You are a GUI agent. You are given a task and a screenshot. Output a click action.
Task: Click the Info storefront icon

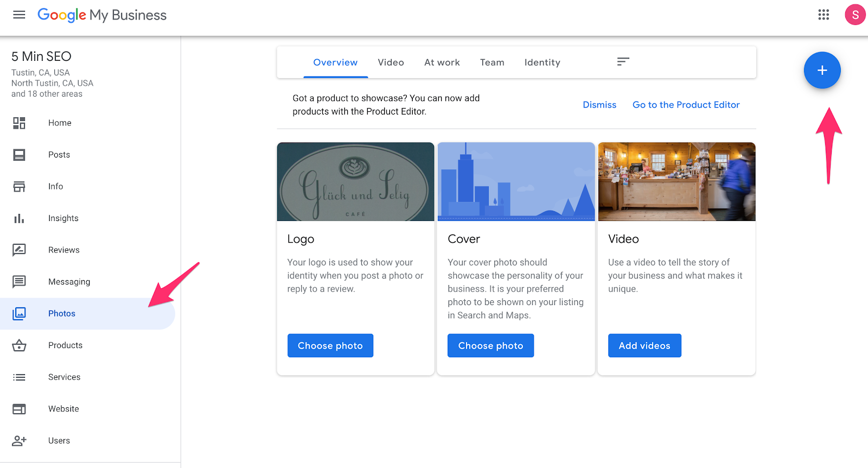pyautogui.click(x=19, y=187)
